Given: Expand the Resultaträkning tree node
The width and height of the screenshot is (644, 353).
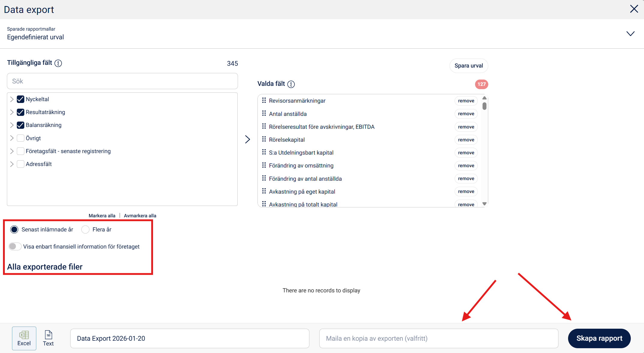Looking at the screenshot, I should [12, 112].
